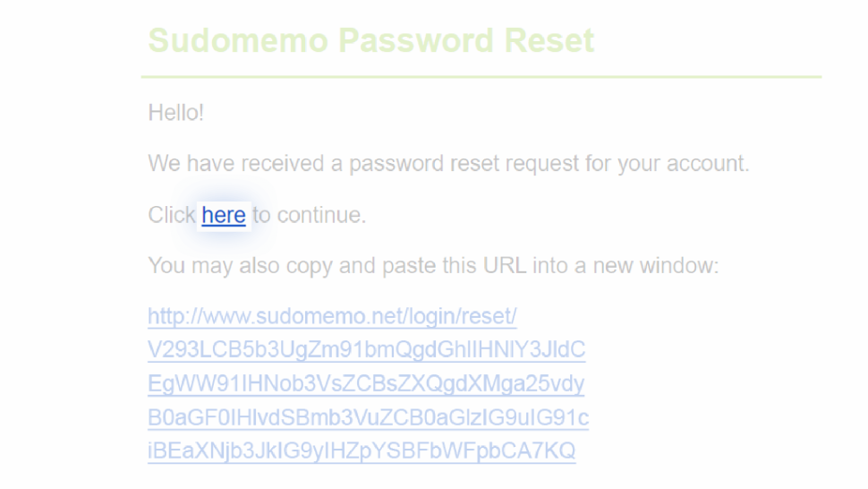Viewport: 868px width, 489px height.
Task: Click the URL line starting with EgWW91IHNob3
Action: pos(366,383)
